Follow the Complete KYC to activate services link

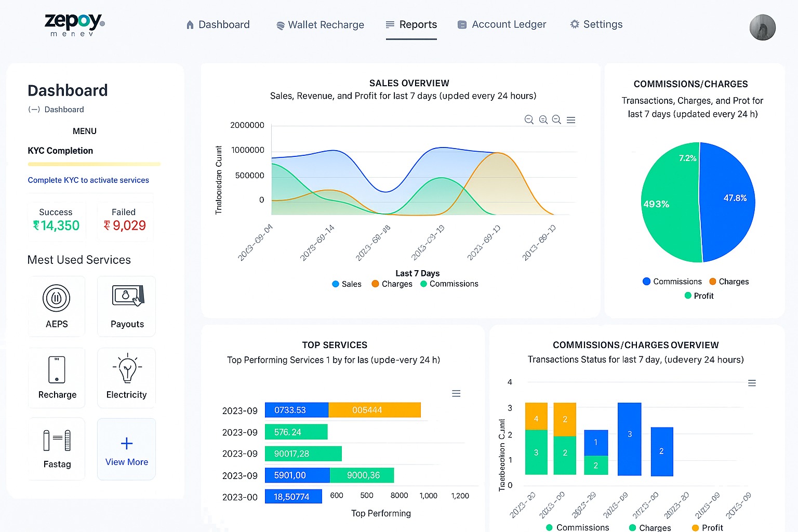[x=88, y=180]
